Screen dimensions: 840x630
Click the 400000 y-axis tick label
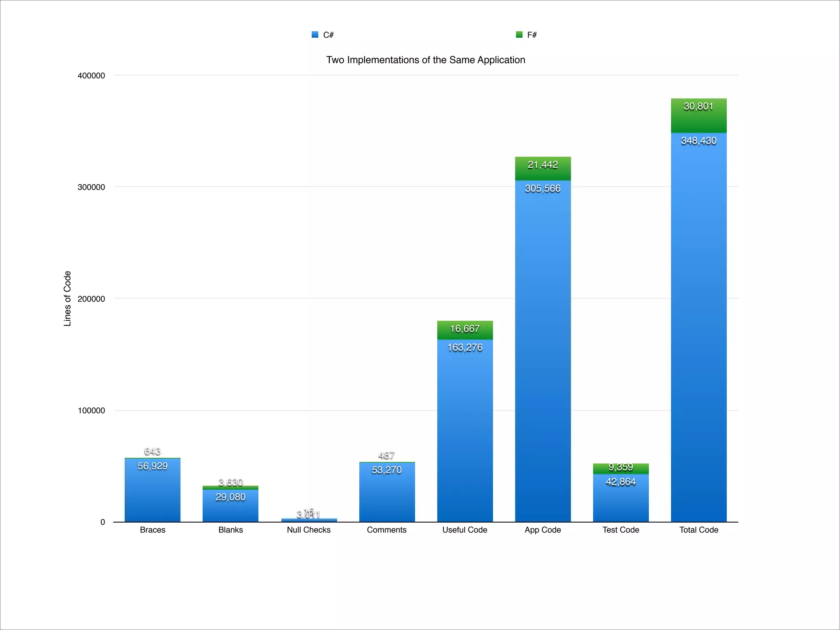point(91,75)
